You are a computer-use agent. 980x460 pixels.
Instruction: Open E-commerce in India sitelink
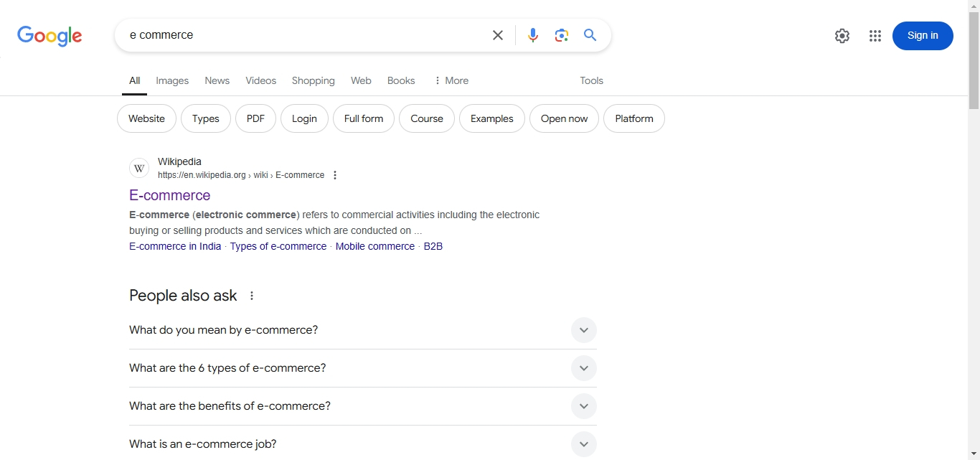point(175,246)
